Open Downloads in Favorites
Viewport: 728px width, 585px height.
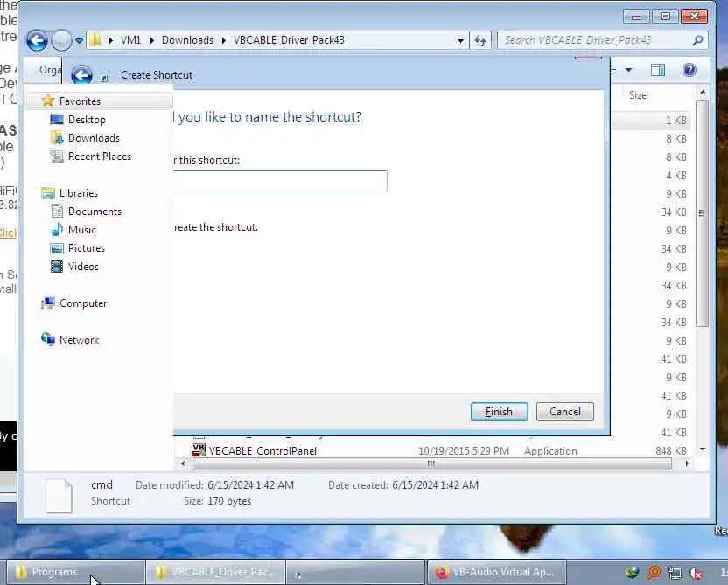(94, 138)
